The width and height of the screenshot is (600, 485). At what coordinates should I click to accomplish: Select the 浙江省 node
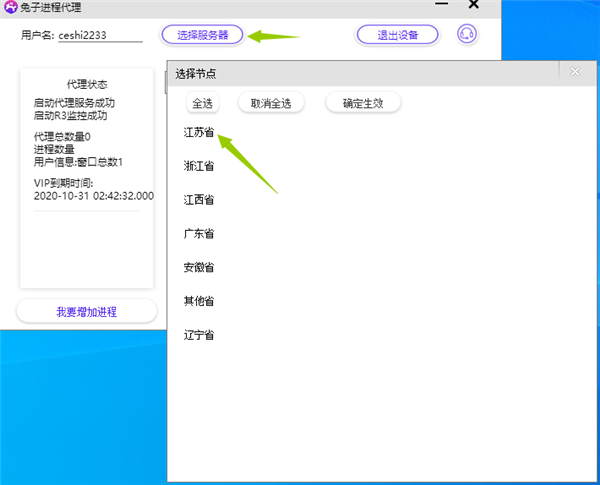(x=198, y=166)
